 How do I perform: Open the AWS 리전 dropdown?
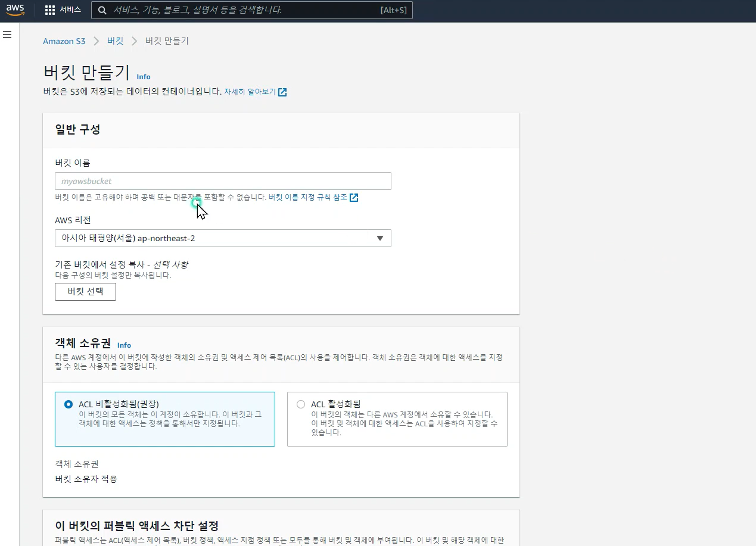[223, 238]
